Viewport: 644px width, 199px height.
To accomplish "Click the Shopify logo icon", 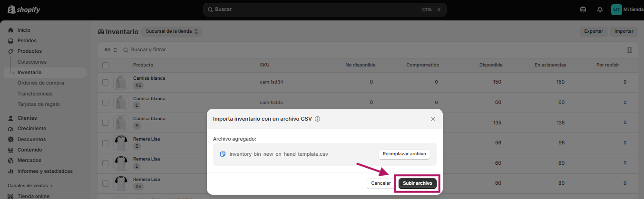I will point(11,9).
